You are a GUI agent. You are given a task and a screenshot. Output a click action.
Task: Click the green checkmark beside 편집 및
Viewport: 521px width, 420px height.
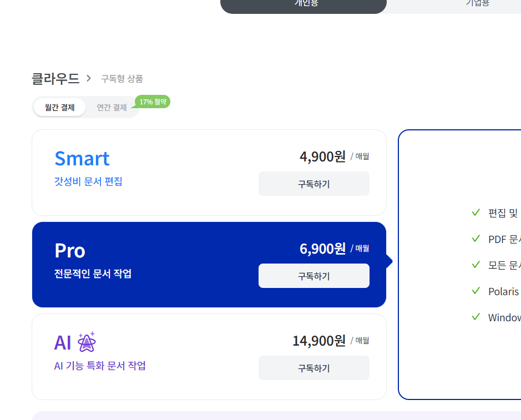(x=476, y=212)
